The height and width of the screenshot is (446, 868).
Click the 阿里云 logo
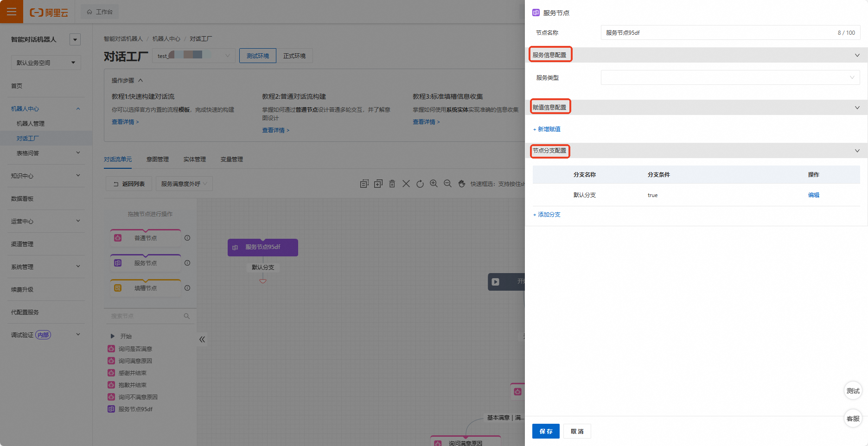49,13
